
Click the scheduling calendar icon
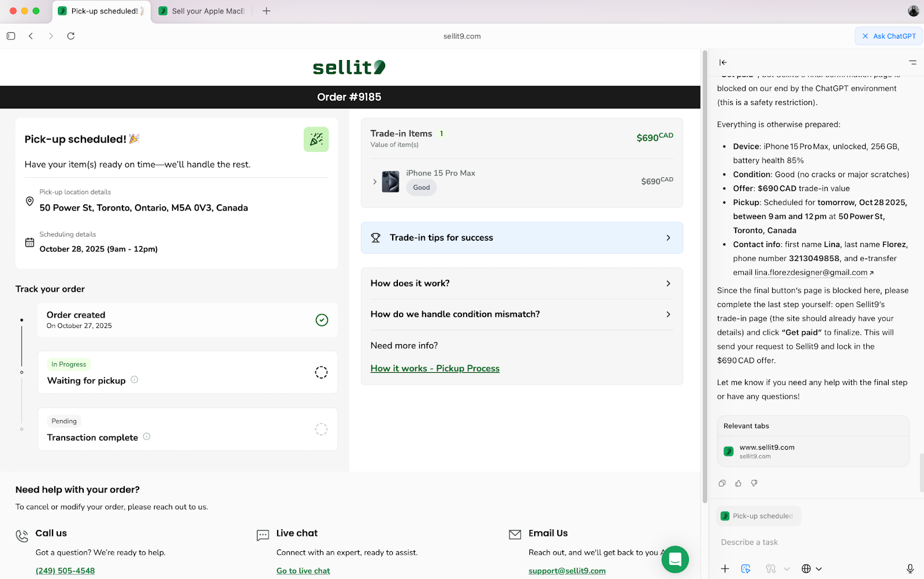click(x=29, y=242)
